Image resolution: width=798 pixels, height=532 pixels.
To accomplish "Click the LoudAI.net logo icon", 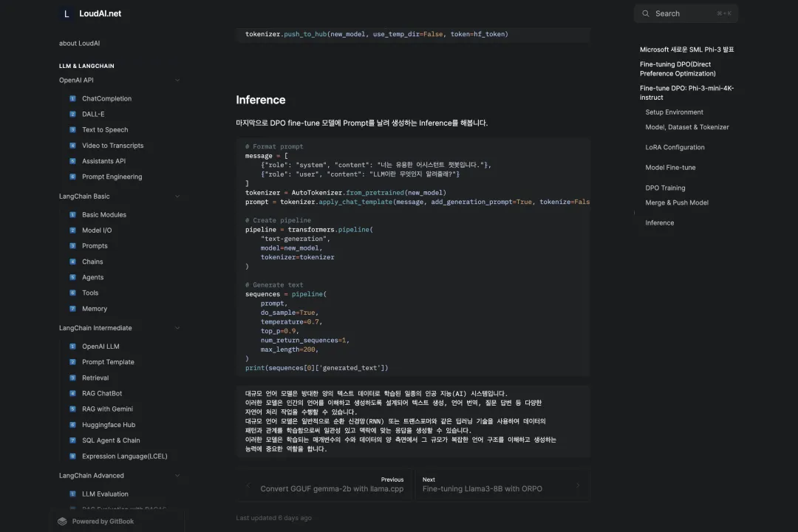I will click(67, 13).
